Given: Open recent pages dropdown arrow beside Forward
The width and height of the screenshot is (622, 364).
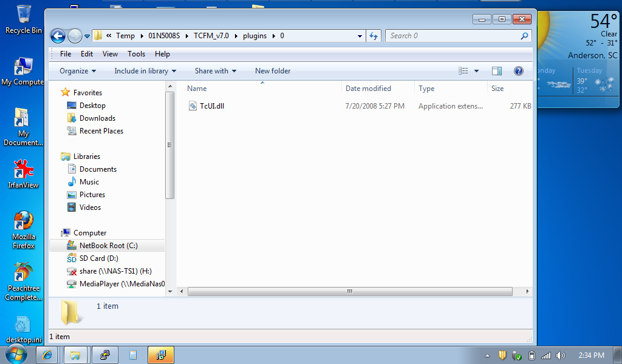Looking at the screenshot, I should [87, 36].
